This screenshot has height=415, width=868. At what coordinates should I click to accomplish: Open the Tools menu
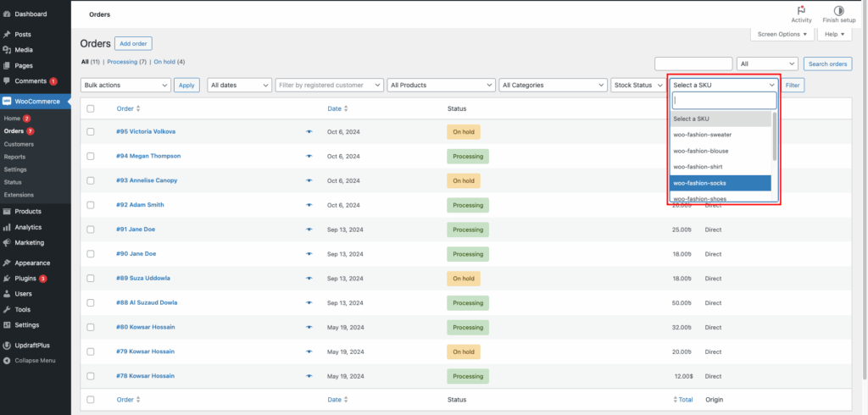[23, 309]
